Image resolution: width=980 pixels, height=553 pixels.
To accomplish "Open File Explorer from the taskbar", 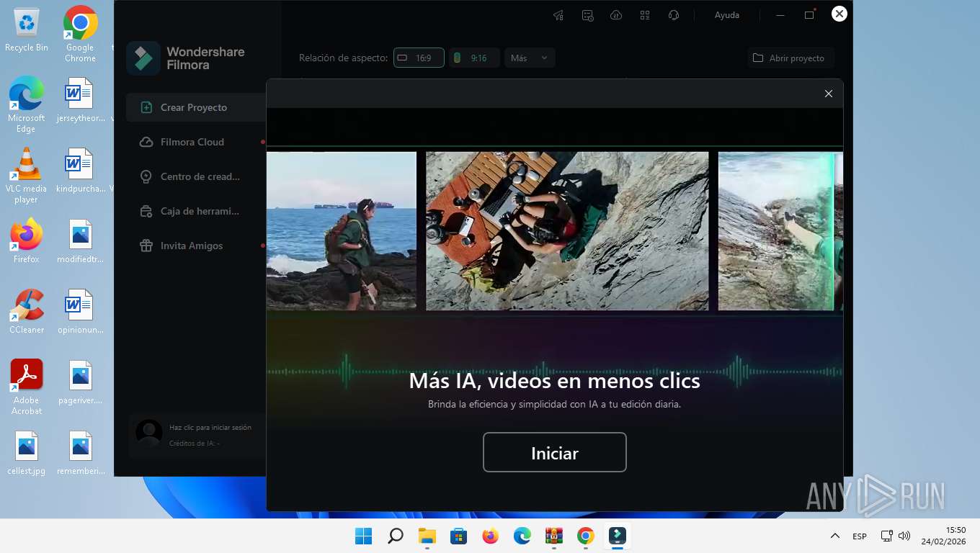I will [427, 536].
